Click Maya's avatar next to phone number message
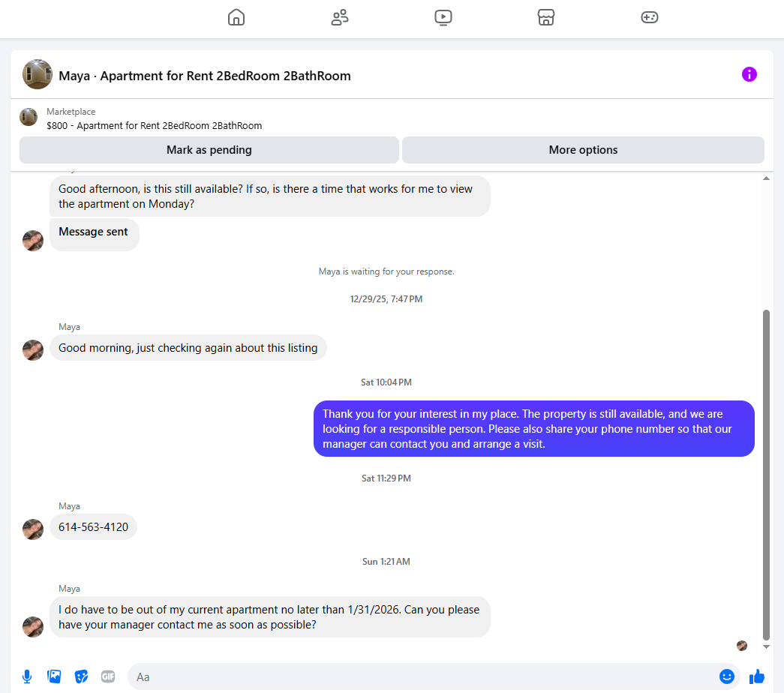Viewport: 784px width, 693px height. click(33, 529)
